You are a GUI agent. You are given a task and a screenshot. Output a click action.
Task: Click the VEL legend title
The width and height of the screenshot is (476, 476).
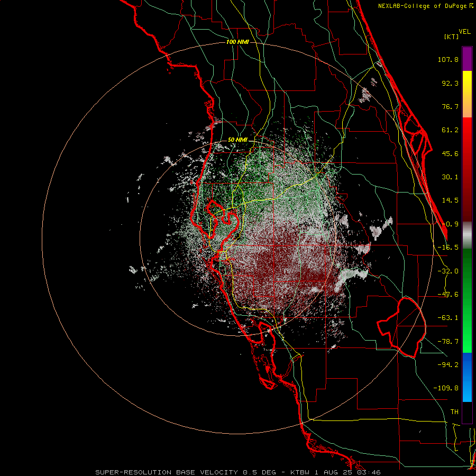tap(464, 31)
